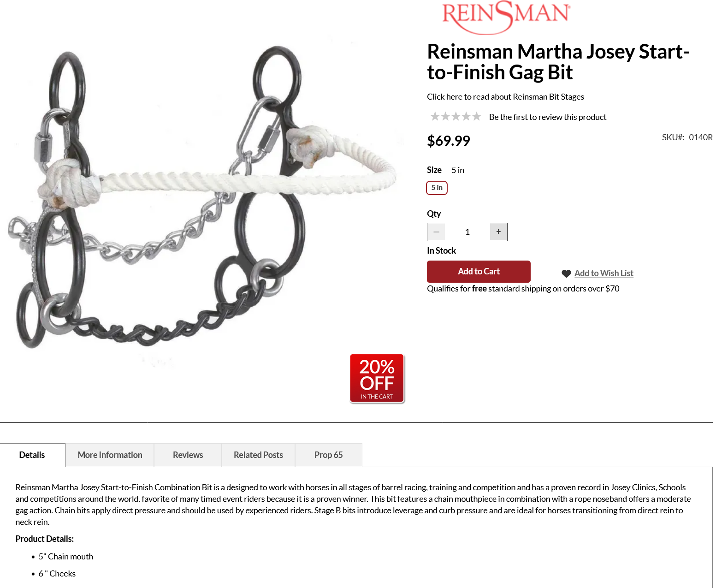Image resolution: width=716 pixels, height=588 pixels.
Task: Switch to the More Information tab
Action: click(x=110, y=455)
